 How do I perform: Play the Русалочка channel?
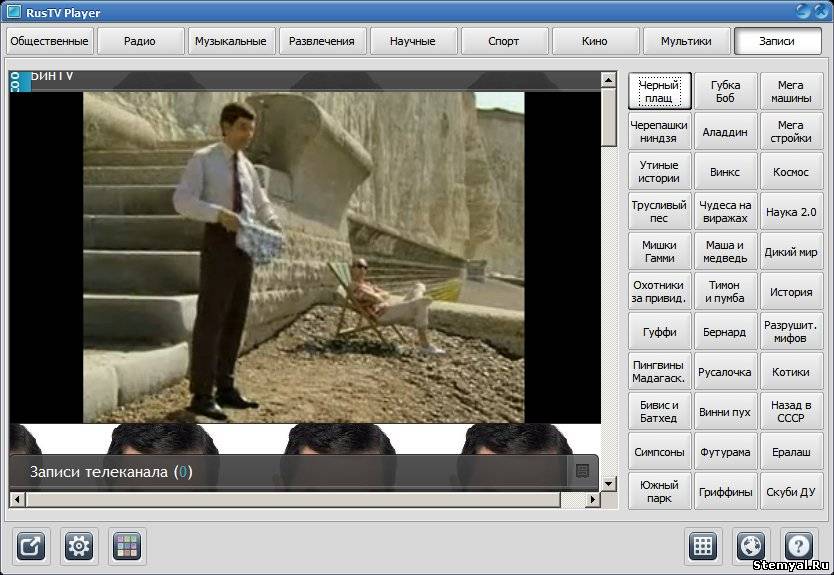pos(725,372)
